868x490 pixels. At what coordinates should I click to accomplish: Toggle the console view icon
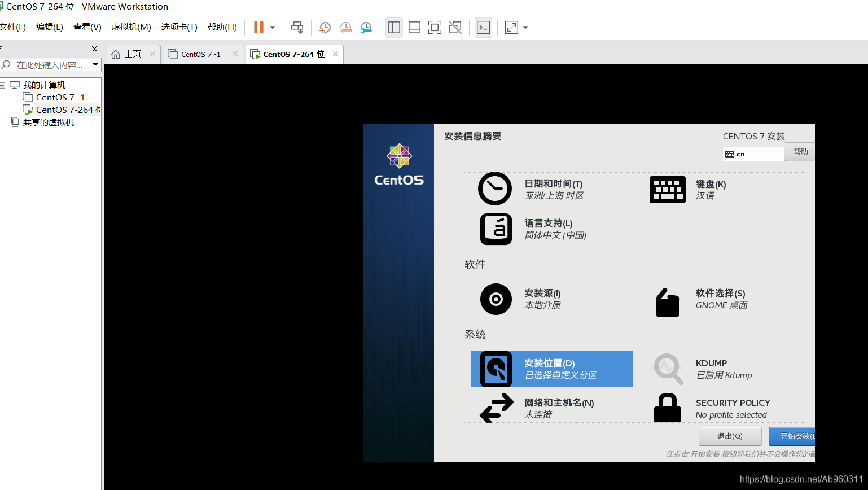pos(483,27)
